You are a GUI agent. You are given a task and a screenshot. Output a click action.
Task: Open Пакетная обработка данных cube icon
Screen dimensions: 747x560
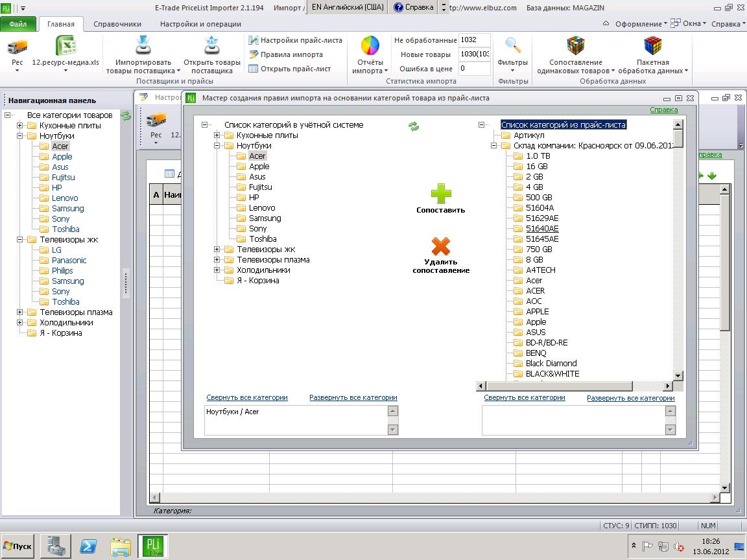pyautogui.click(x=653, y=46)
